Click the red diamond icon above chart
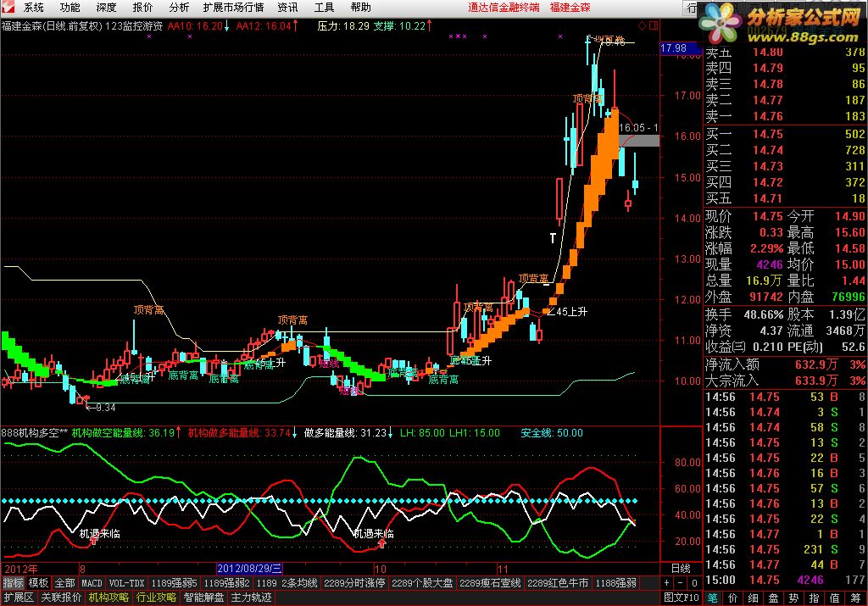The width and height of the screenshot is (868, 606). [x=643, y=25]
